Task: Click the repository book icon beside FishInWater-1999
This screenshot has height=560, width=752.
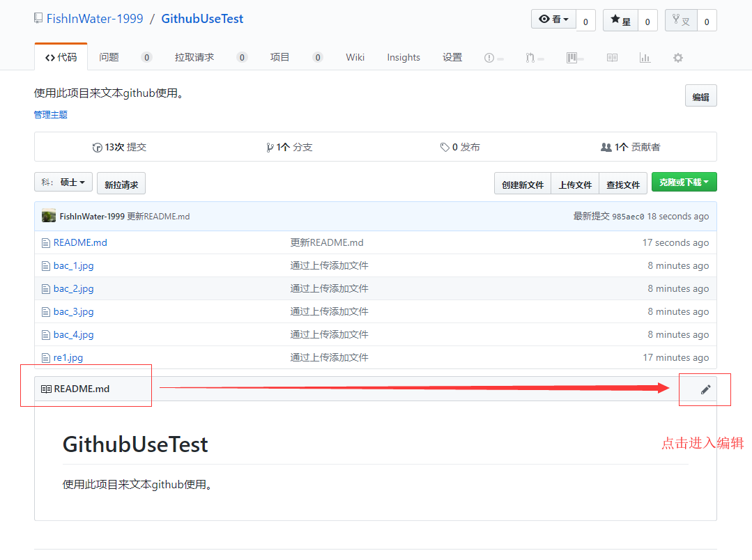Action: 38,17
